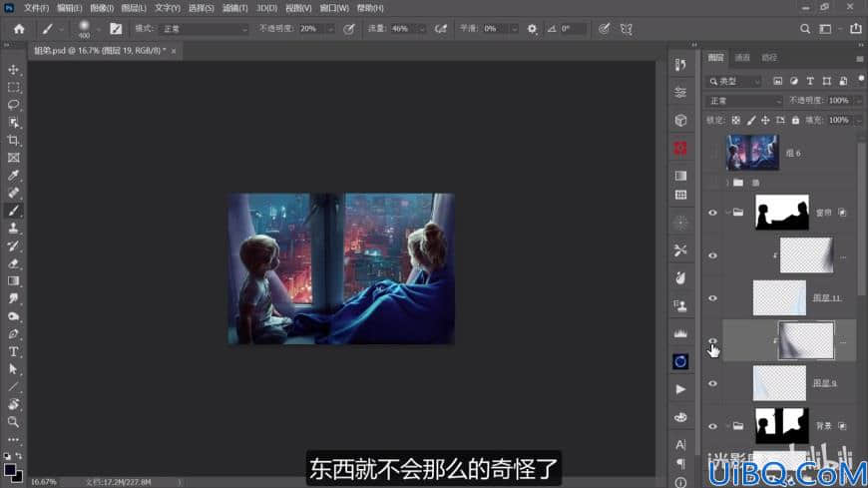Hide the 图层 11 layer
This screenshot has height=488, width=868.
click(713, 298)
